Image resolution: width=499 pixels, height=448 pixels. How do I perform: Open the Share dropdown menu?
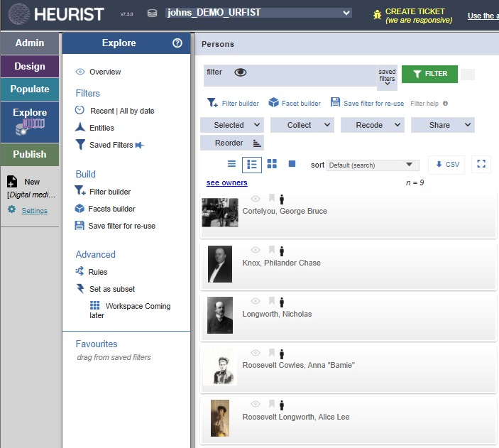tap(443, 125)
